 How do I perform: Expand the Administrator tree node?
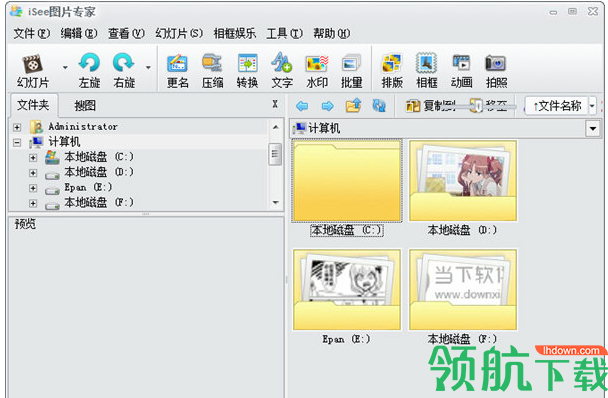(x=17, y=127)
